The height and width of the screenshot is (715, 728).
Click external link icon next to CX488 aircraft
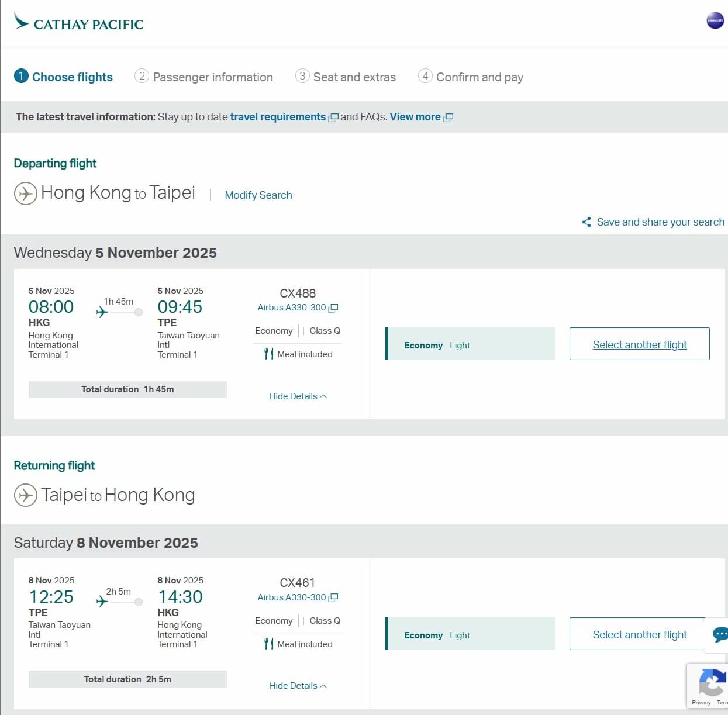point(334,308)
